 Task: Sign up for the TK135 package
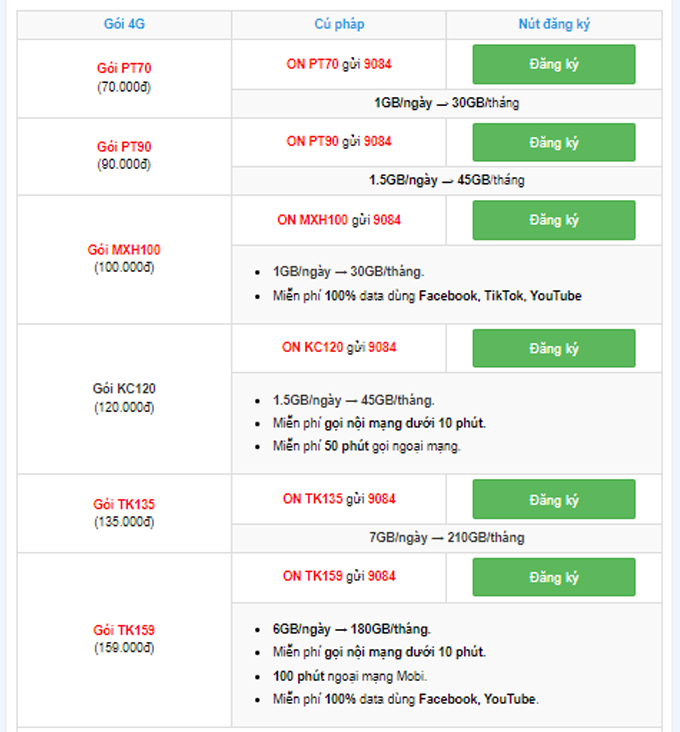click(x=553, y=499)
